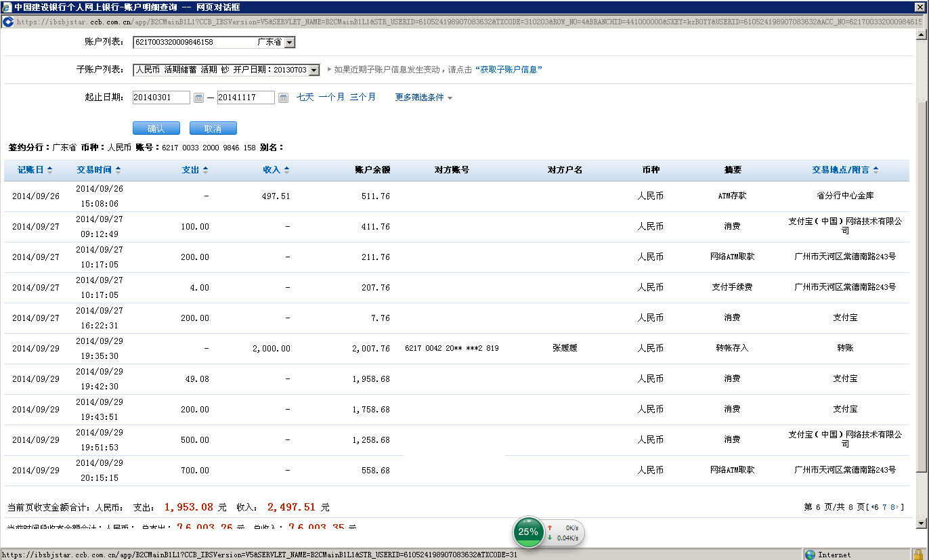Go to previous page using left arrow

pyautogui.click(x=874, y=507)
